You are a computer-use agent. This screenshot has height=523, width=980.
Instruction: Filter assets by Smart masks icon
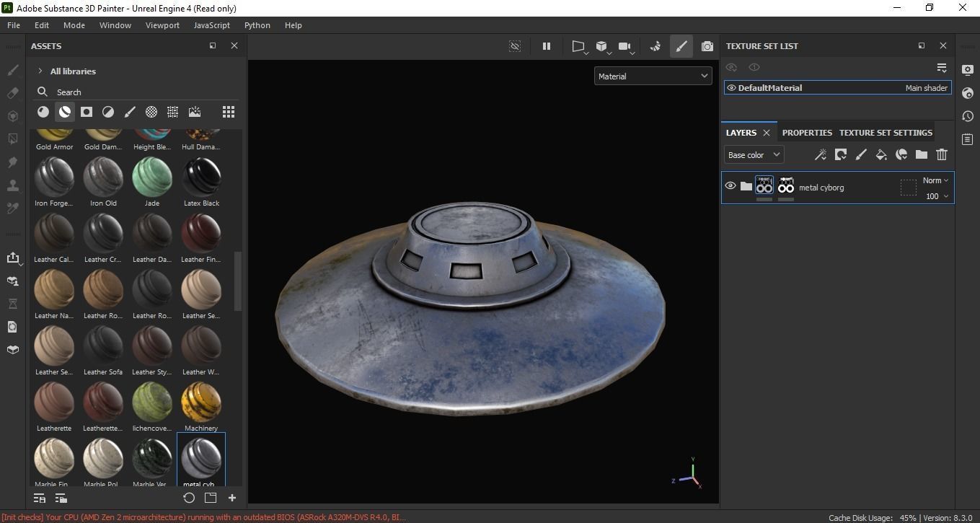87,112
